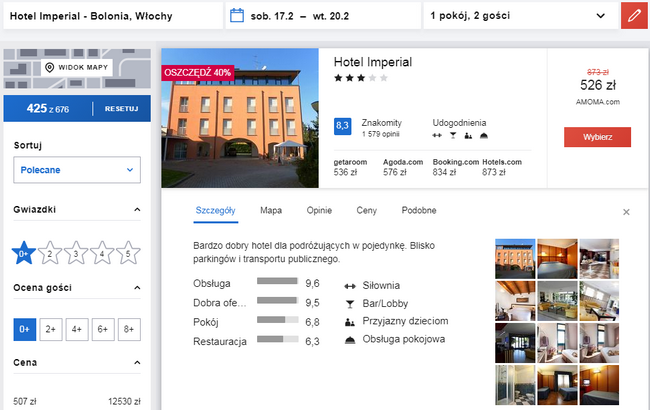Collapse the Cena filter section

[x=137, y=362]
